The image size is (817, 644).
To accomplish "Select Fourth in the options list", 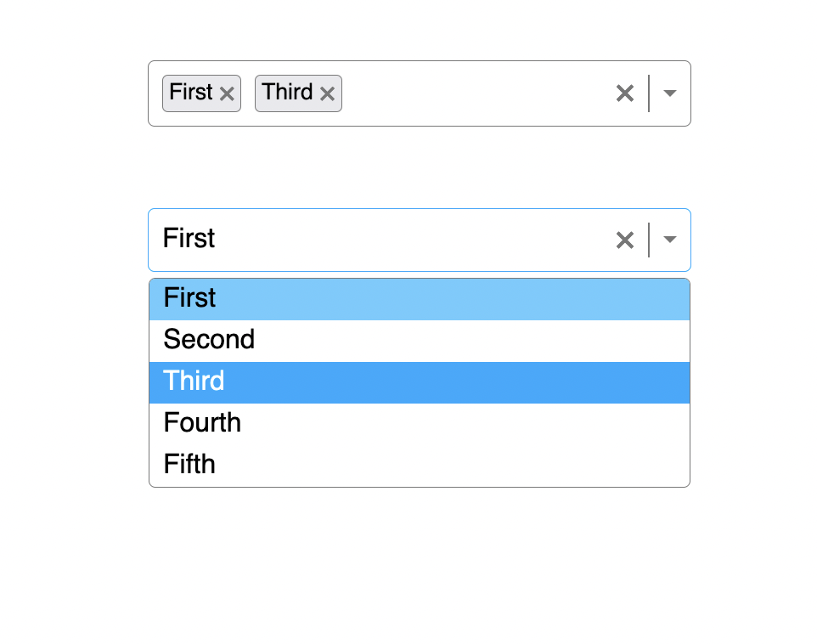I will (420, 424).
